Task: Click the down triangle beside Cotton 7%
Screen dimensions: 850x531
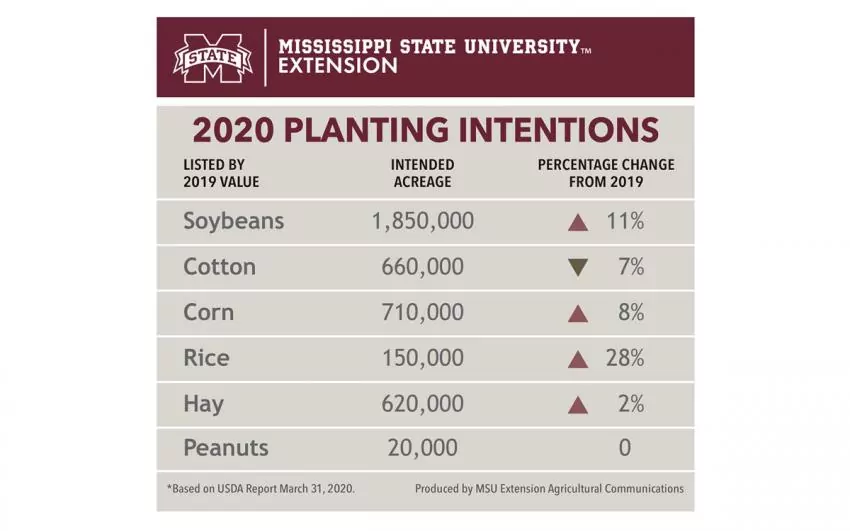Action: 577,267
